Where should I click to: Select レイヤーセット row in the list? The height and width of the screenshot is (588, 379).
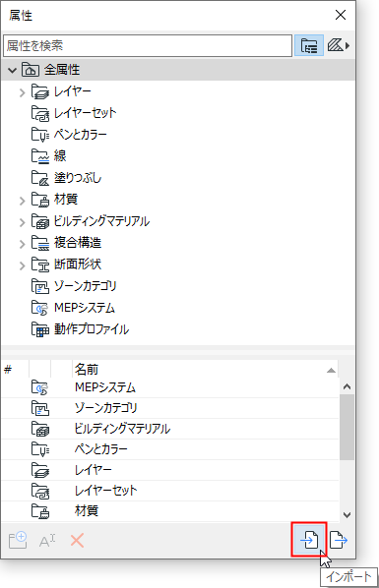[x=170, y=491]
